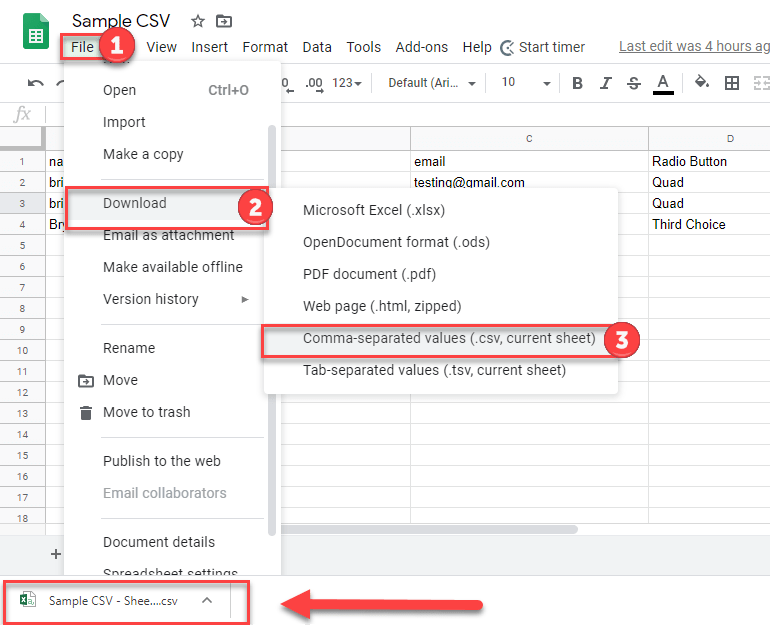Screen dimensions: 770x625
Task: Download as Comma-separated values (.csv)
Action: [x=440, y=338]
